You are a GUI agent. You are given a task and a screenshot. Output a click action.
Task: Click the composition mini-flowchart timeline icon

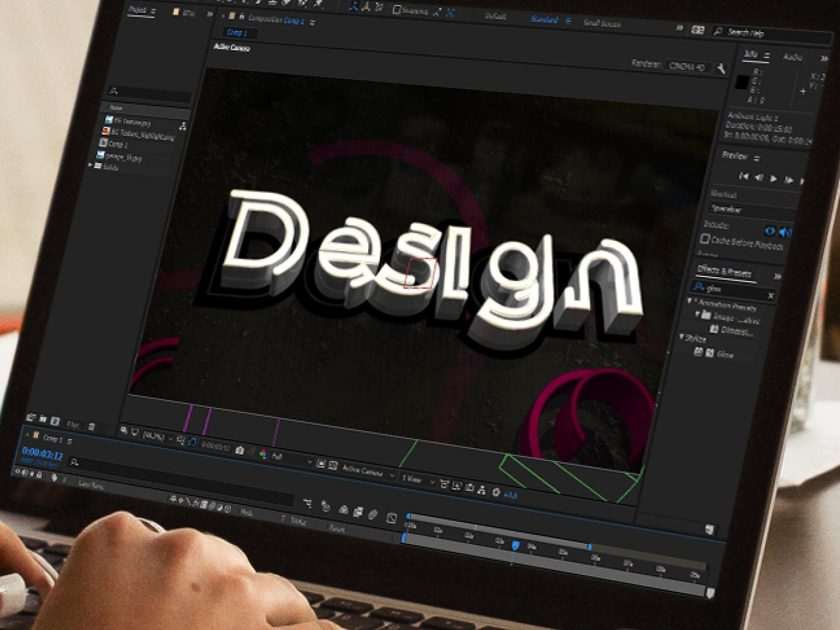[307, 503]
